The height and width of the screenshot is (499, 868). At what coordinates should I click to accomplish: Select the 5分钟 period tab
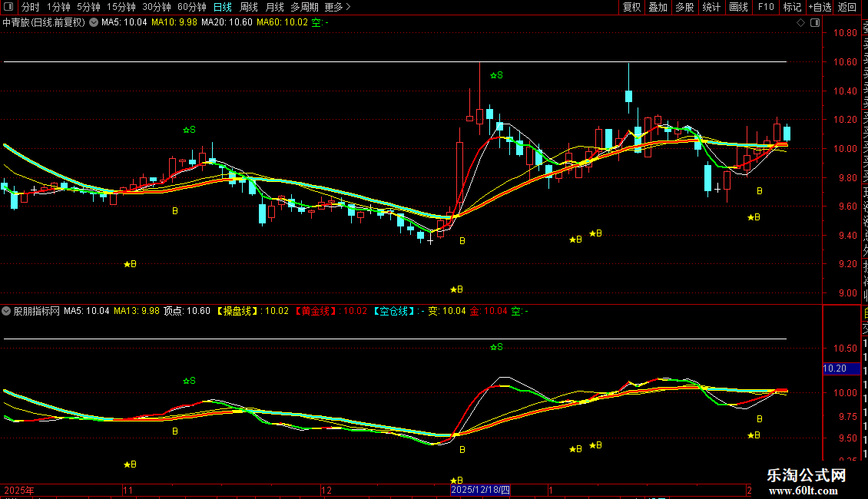pyautogui.click(x=88, y=7)
